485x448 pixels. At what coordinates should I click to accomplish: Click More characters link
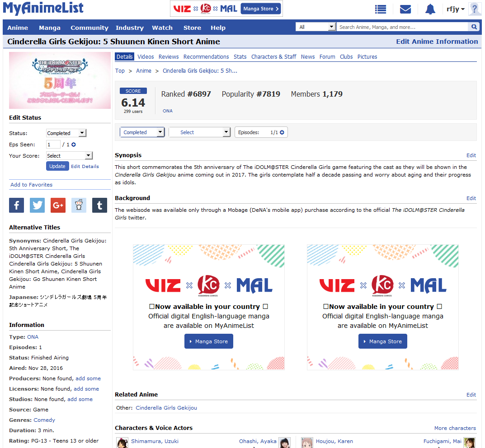pos(455,428)
